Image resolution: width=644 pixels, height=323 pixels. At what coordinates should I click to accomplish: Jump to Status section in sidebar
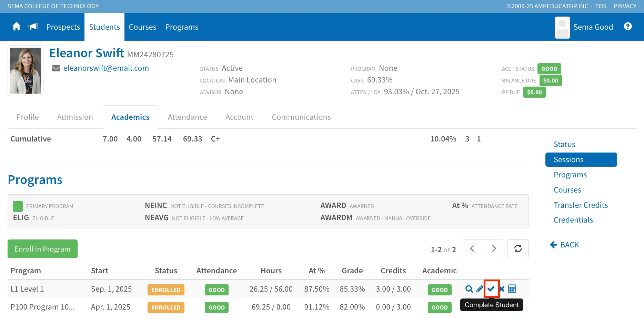tap(564, 144)
